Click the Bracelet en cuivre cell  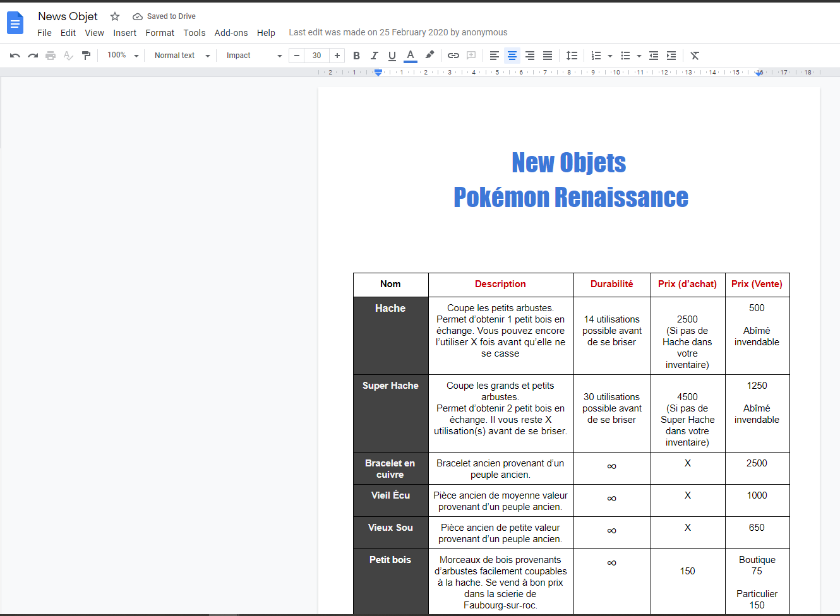[x=390, y=468]
